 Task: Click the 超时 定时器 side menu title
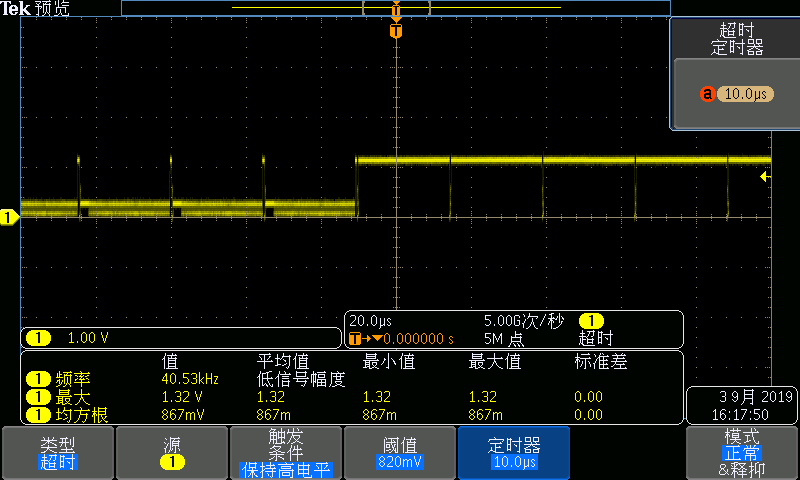(x=736, y=39)
